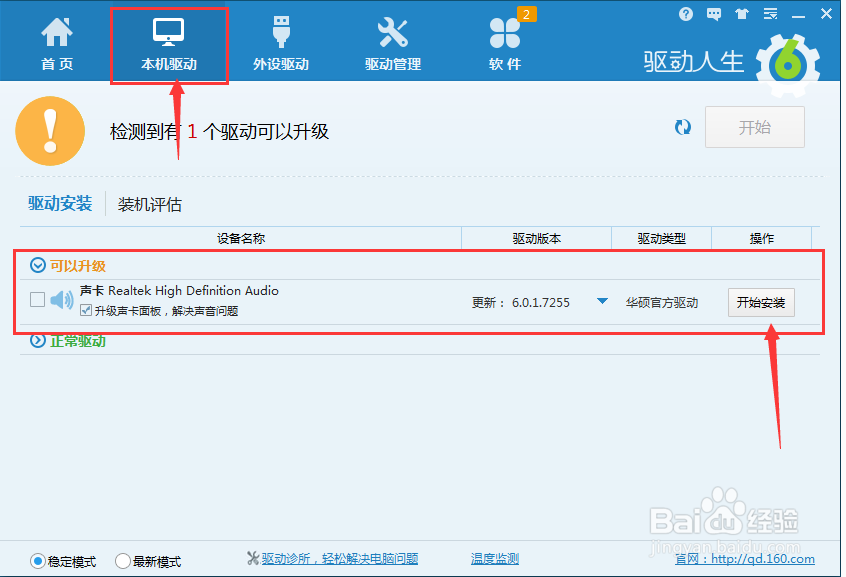Viewport: 846px width, 577px height.
Task: Click the speaker icon beside Realtek audio
Action: coord(62,297)
